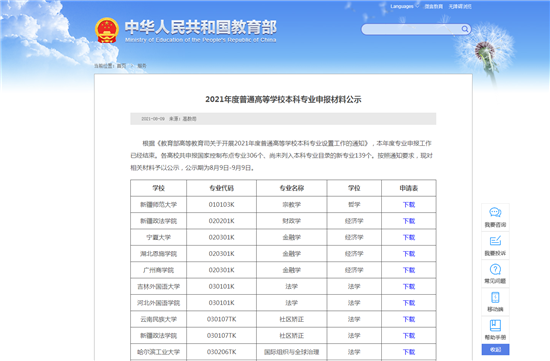Screen dimensions: 550x361
Task: Select the 云南民族大学 school cell
Action: [159, 319]
